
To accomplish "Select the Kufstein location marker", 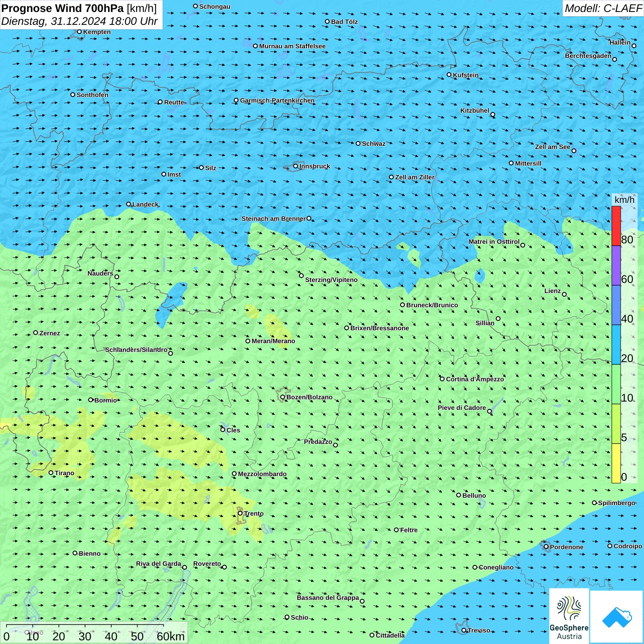I will tap(449, 75).
